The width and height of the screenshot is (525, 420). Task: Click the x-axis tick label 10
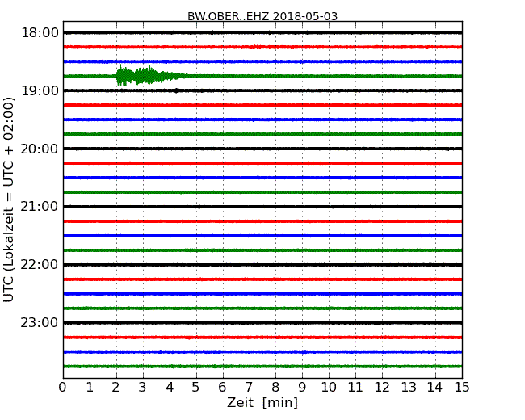click(329, 388)
